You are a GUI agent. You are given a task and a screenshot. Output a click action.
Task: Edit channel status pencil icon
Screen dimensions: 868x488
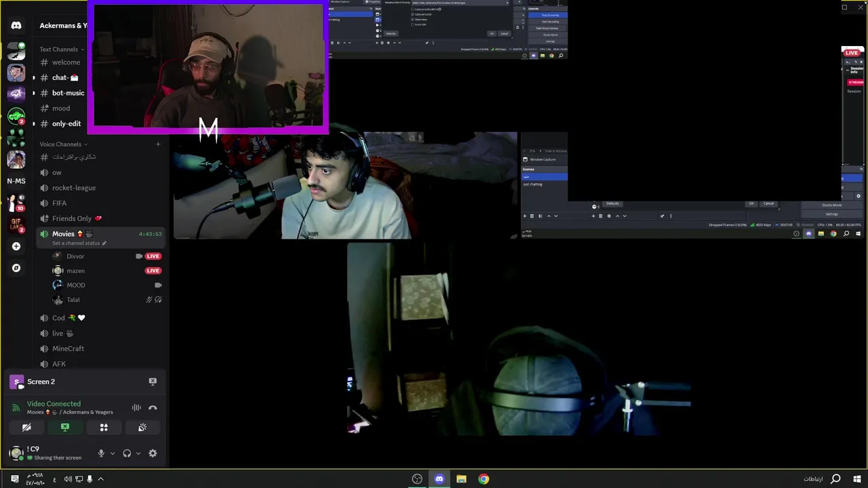(104, 243)
